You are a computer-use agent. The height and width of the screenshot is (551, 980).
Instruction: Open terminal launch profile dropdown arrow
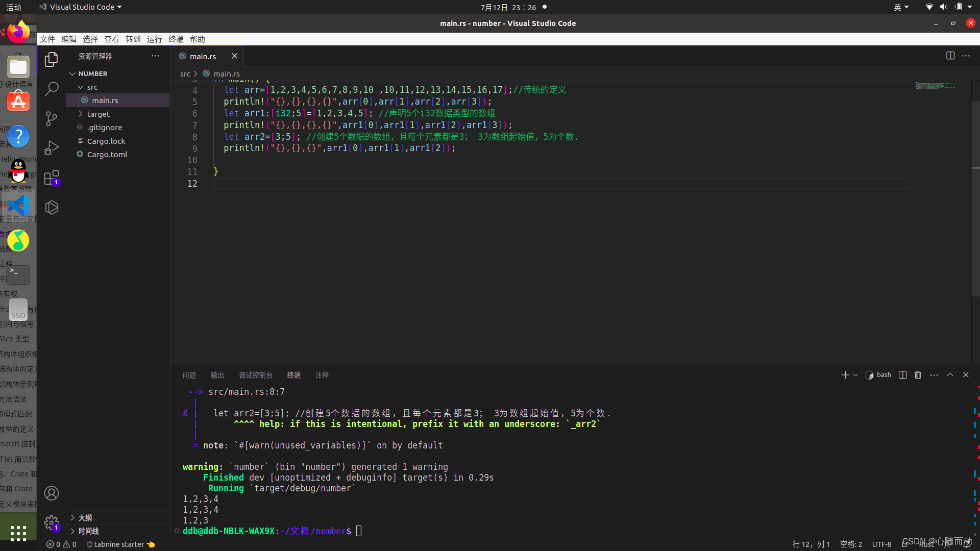point(855,375)
